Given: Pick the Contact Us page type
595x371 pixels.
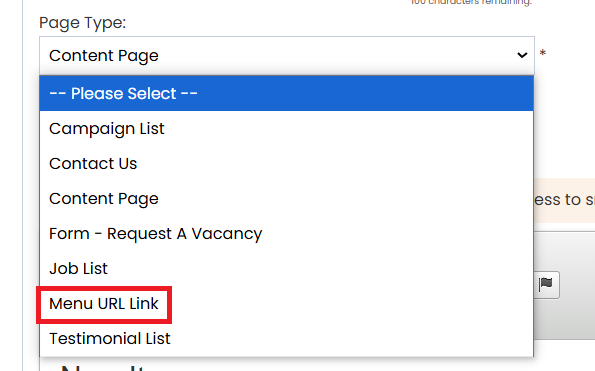Looking at the screenshot, I should 286,163.
